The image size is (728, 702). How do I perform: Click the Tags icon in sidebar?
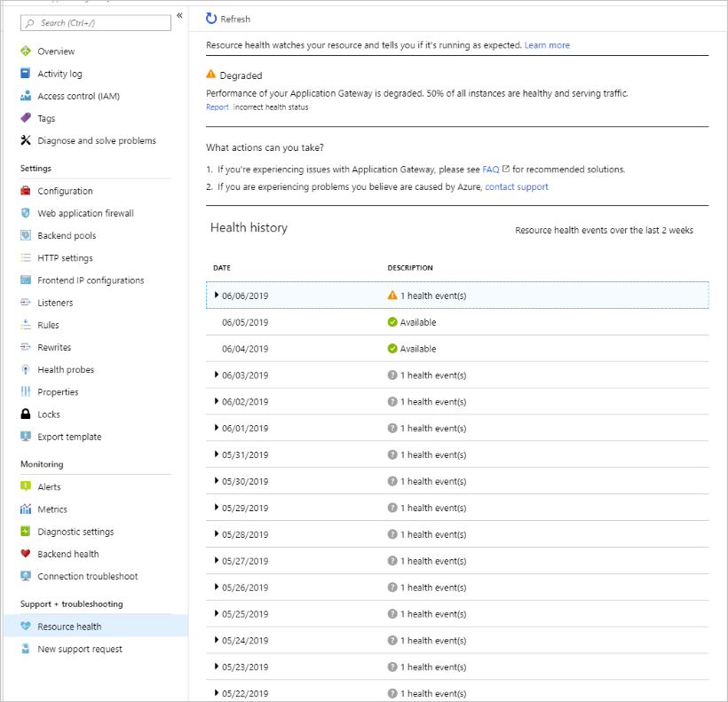26,118
